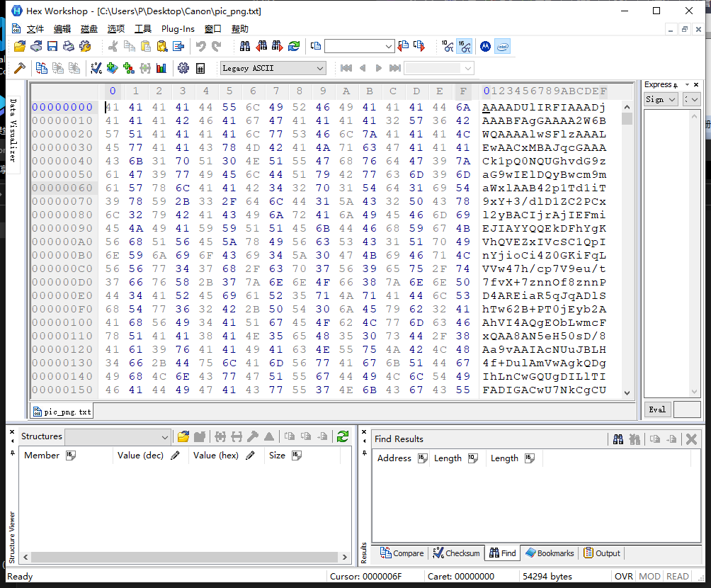711x588 pixels.
Task: Click the Save floppy disk icon
Action: coord(52,46)
